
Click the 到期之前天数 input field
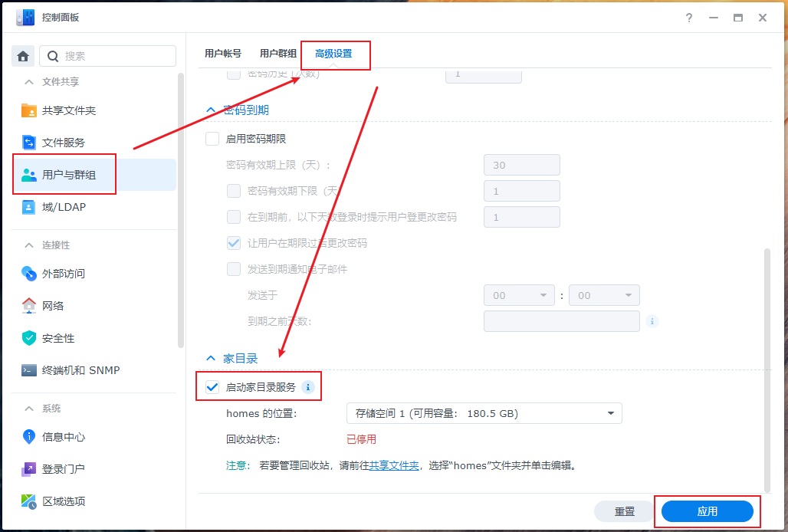(x=561, y=321)
